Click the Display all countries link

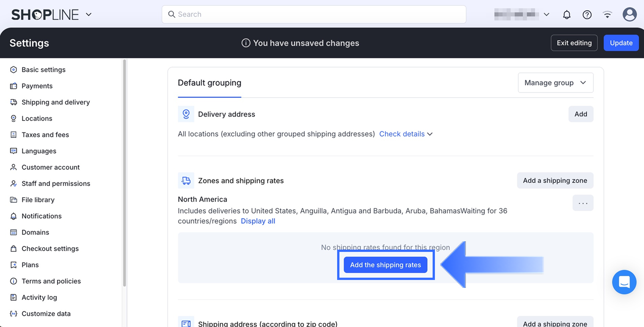[258, 221]
